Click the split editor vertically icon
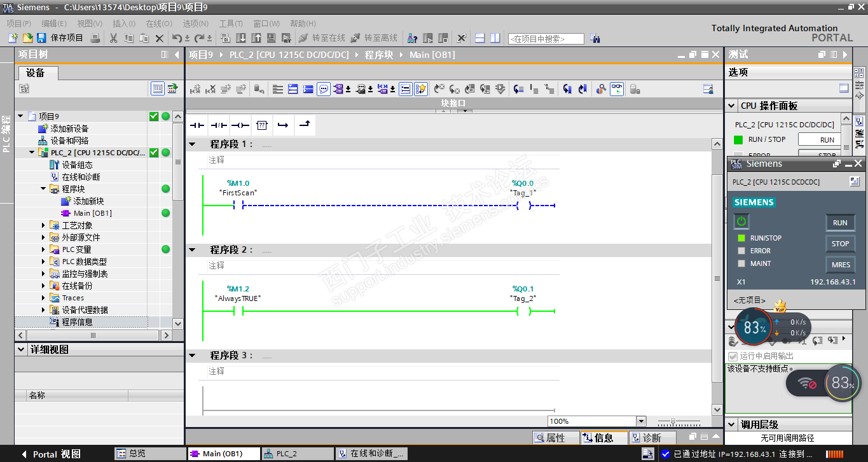 point(495,38)
